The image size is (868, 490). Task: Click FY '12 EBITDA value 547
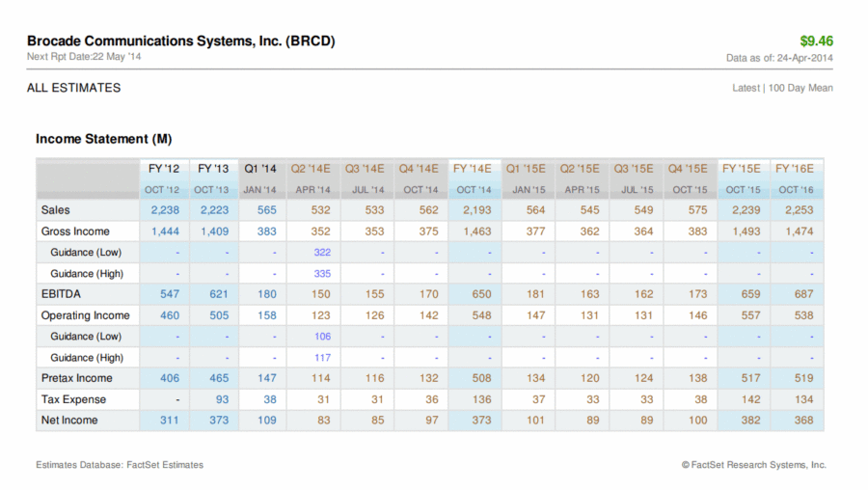pyautogui.click(x=170, y=294)
